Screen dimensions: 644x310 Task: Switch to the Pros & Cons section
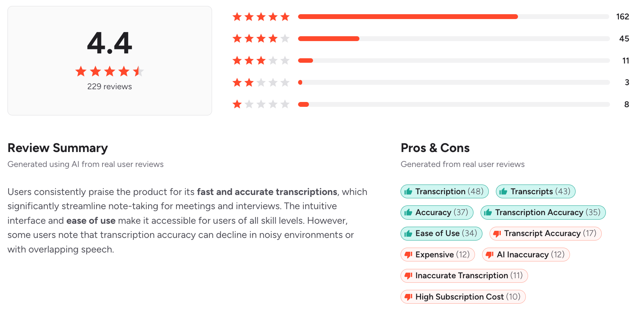coord(435,148)
